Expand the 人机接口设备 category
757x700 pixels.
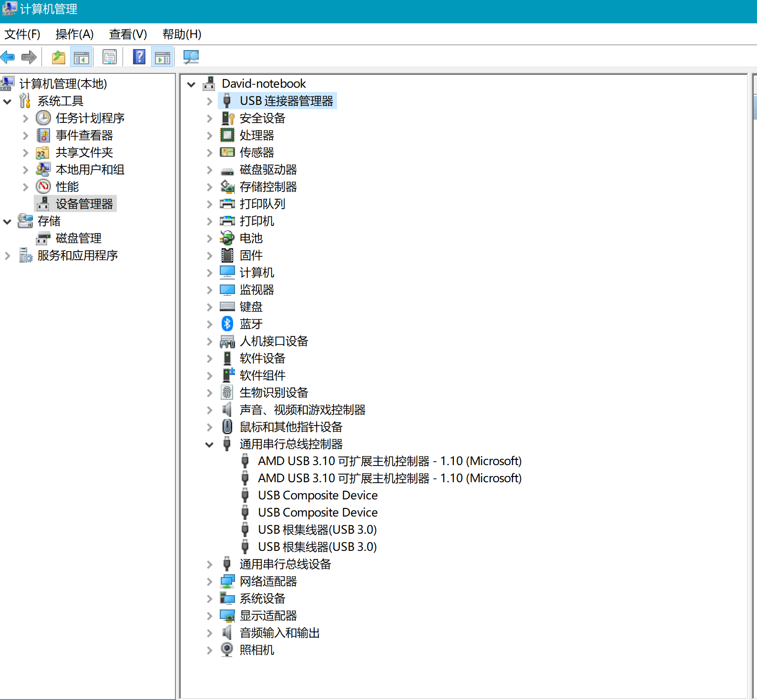tap(209, 341)
